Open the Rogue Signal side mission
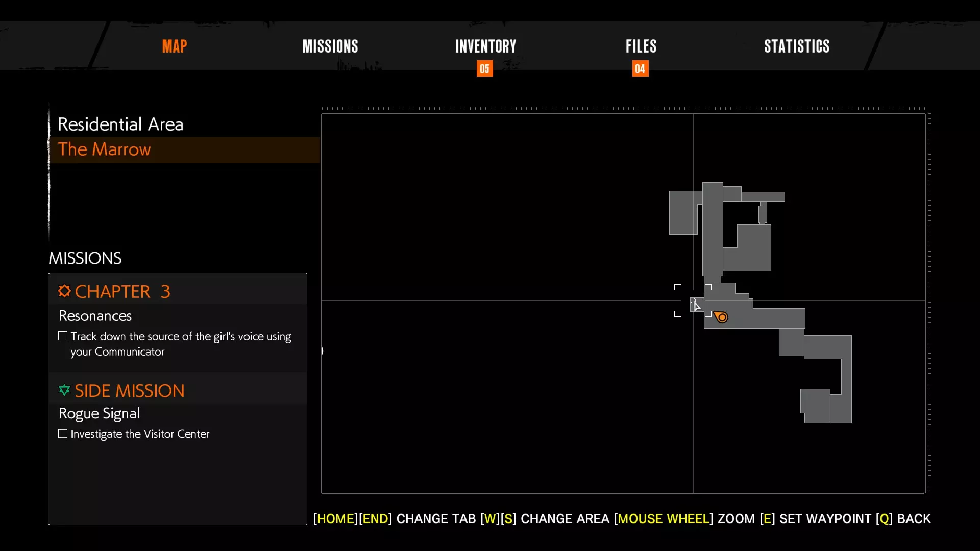 100,413
